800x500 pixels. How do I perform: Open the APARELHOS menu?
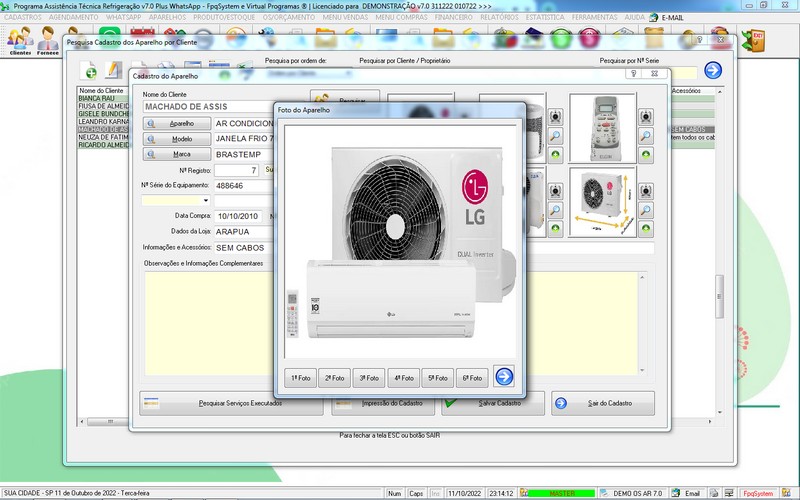[x=167, y=17]
